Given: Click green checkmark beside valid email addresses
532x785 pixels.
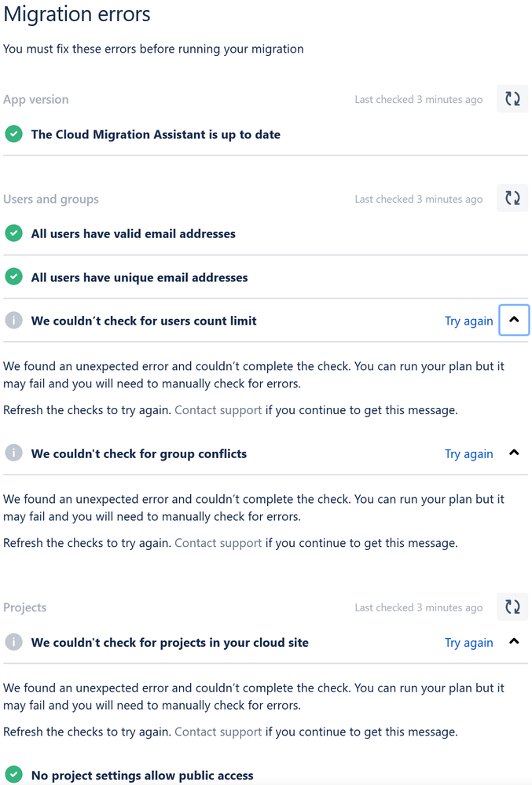Looking at the screenshot, I should click(13, 233).
